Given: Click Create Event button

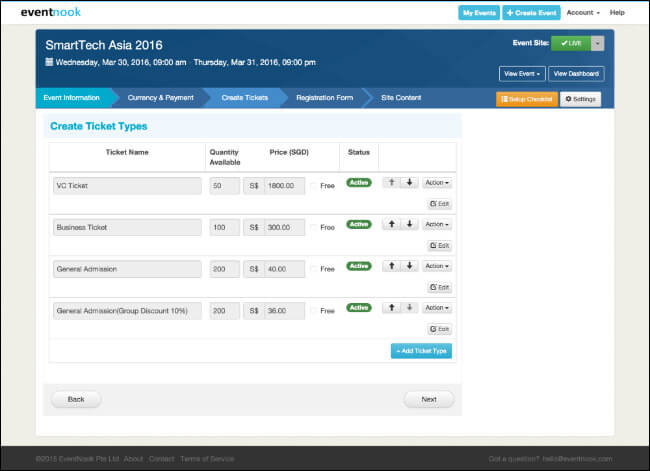Looking at the screenshot, I should pos(531,13).
